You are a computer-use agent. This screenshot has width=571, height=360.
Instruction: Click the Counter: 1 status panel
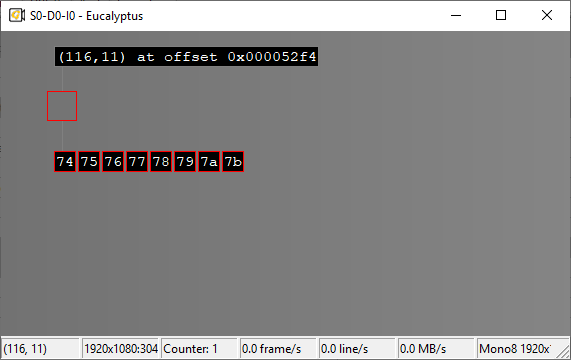tap(199, 349)
